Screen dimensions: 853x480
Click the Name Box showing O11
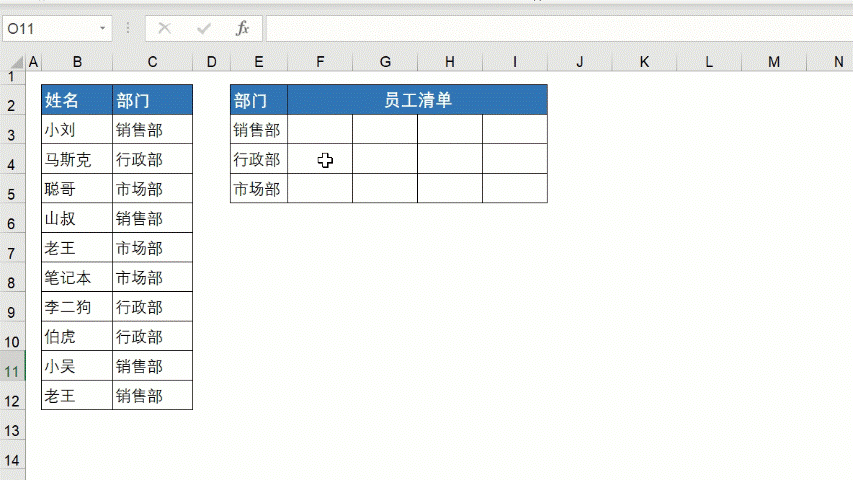pos(57,28)
